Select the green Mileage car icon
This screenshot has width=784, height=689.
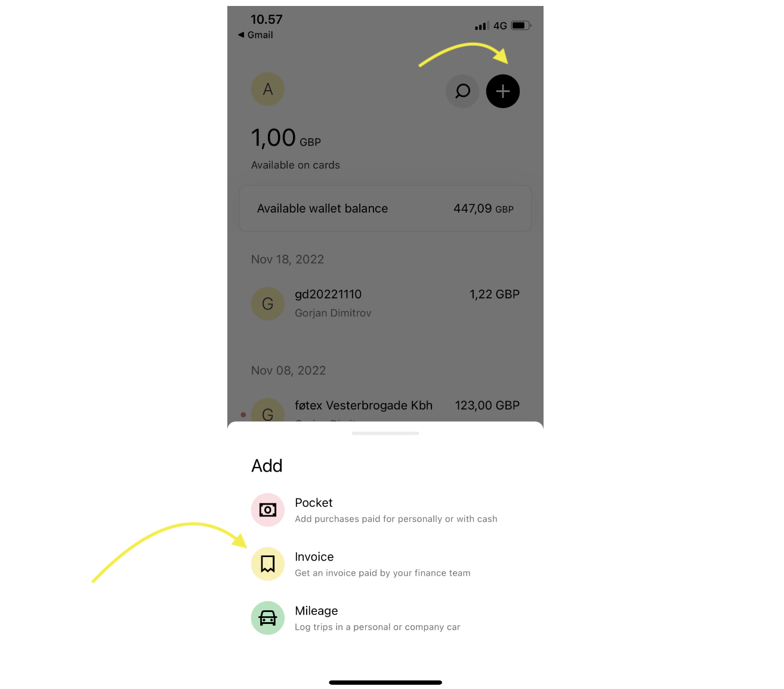[268, 618]
